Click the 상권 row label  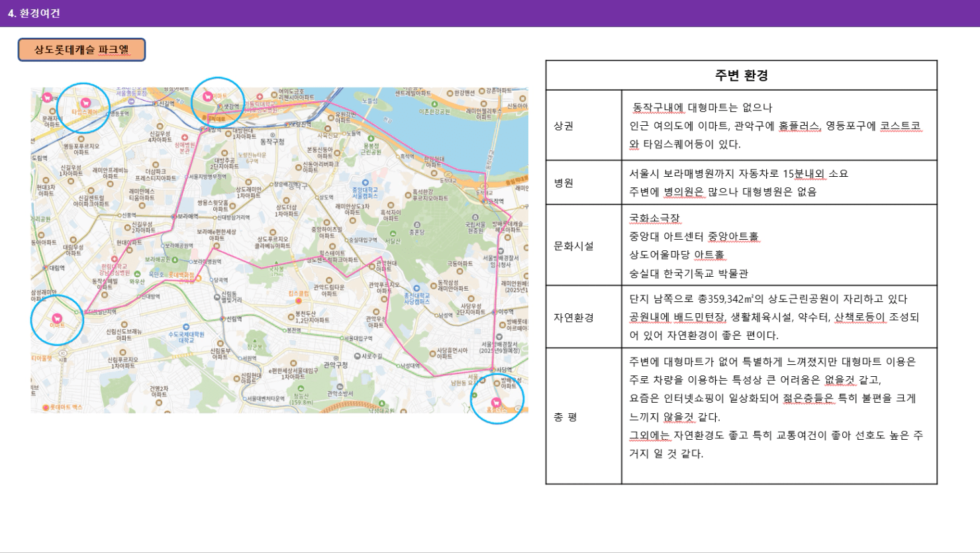pos(563,126)
